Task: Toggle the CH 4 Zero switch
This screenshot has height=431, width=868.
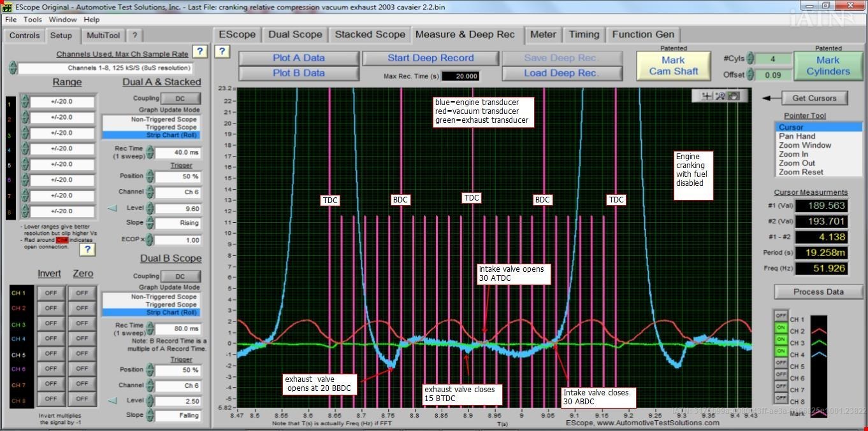Action: point(82,339)
